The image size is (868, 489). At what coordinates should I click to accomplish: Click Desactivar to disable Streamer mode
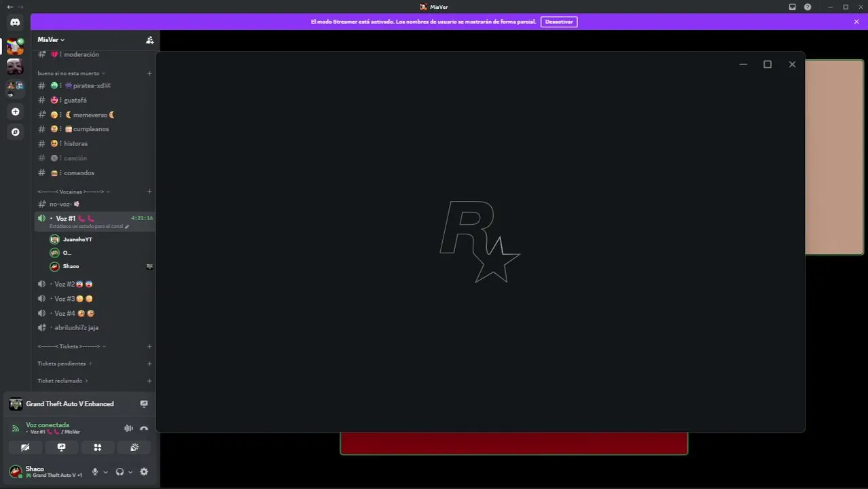click(x=559, y=22)
